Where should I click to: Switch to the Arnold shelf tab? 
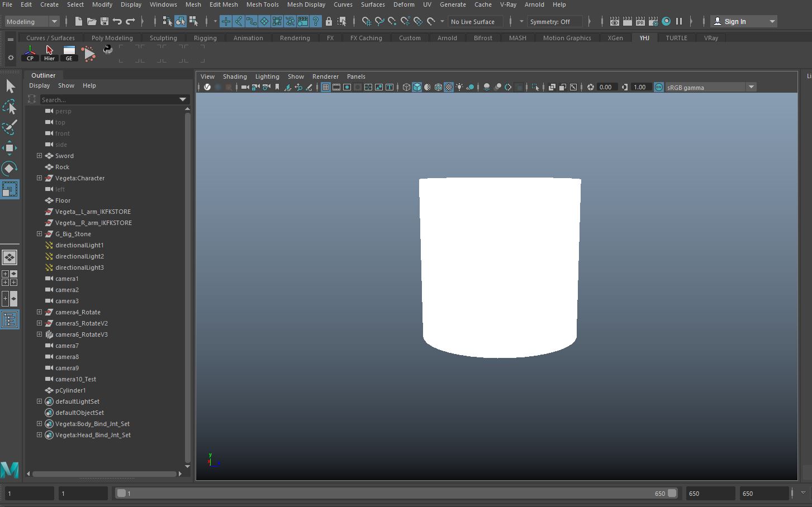[x=447, y=38]
